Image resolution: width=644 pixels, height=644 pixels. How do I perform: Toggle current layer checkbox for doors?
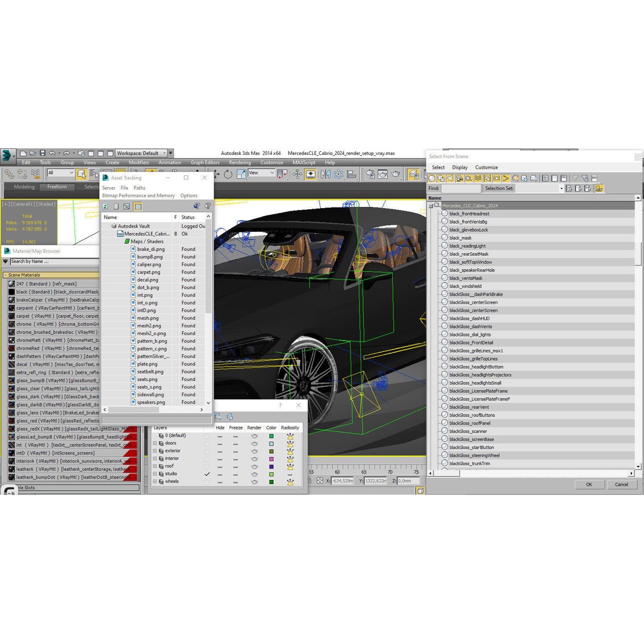[x=206, y=444]
